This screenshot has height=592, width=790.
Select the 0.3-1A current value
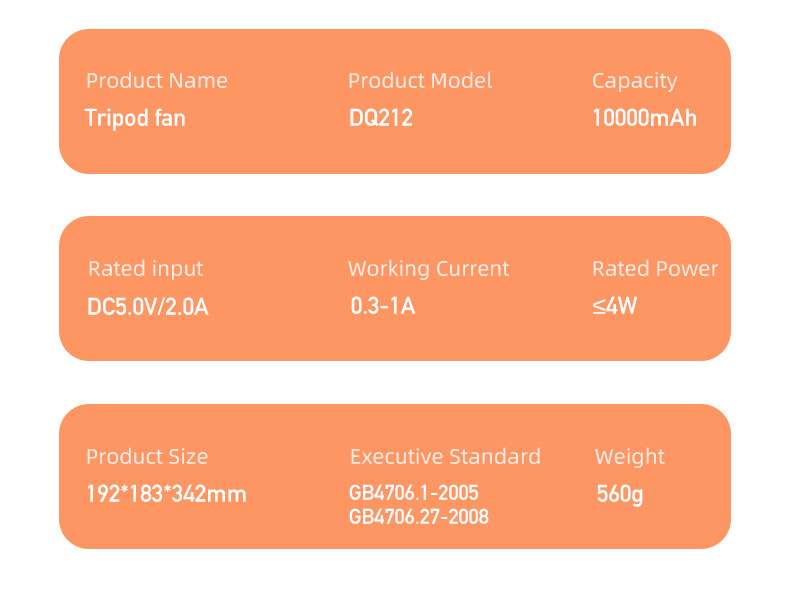pos(382,306)
